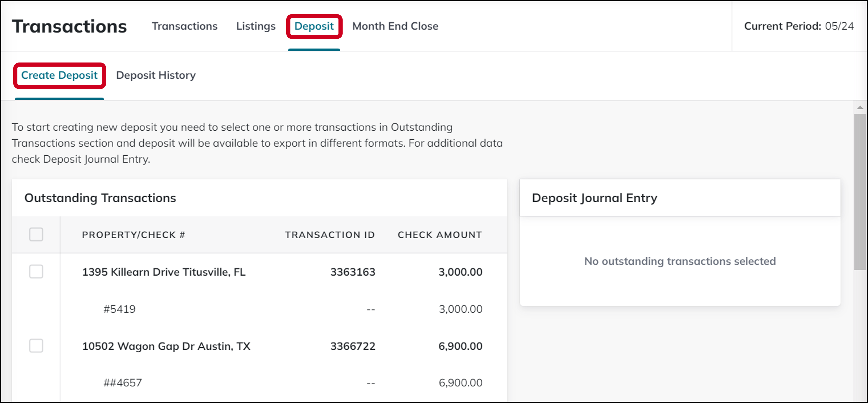
Task: Open the Listings tab
Action: [255, 26]
